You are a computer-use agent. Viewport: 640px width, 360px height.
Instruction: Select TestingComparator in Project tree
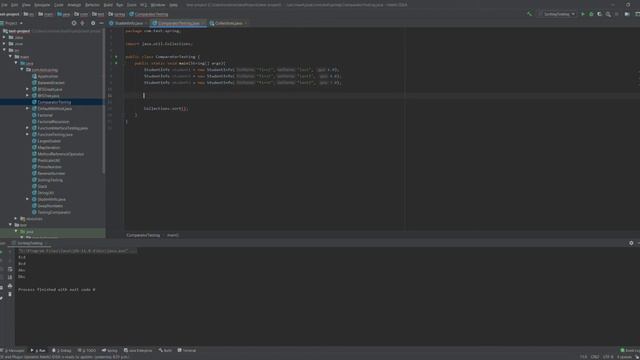click(54, 212)
